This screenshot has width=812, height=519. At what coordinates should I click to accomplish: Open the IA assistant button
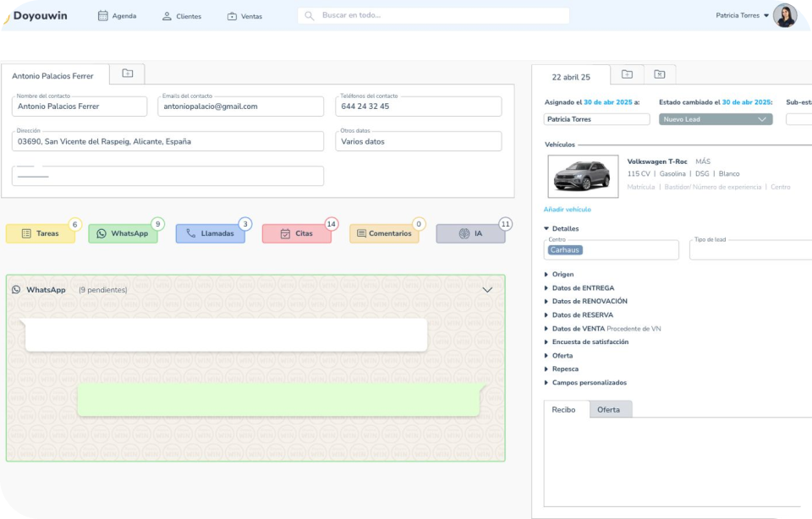pos(470,233)
